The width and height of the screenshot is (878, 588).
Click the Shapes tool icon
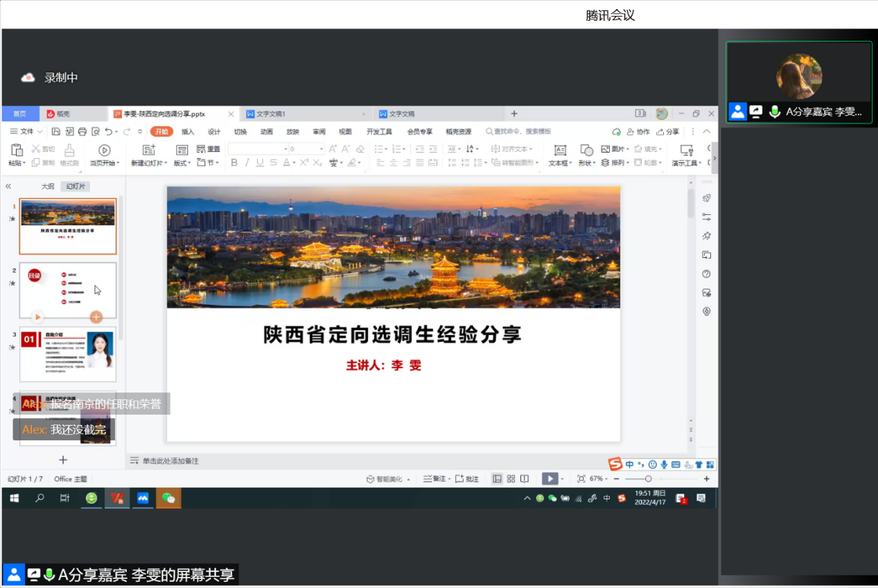(586, 150)
